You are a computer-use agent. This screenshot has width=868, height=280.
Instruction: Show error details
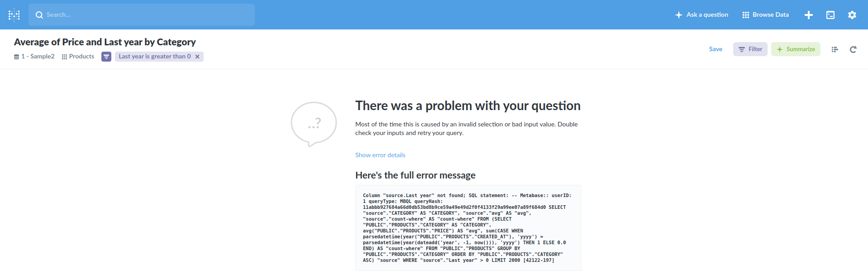[380, 155]
